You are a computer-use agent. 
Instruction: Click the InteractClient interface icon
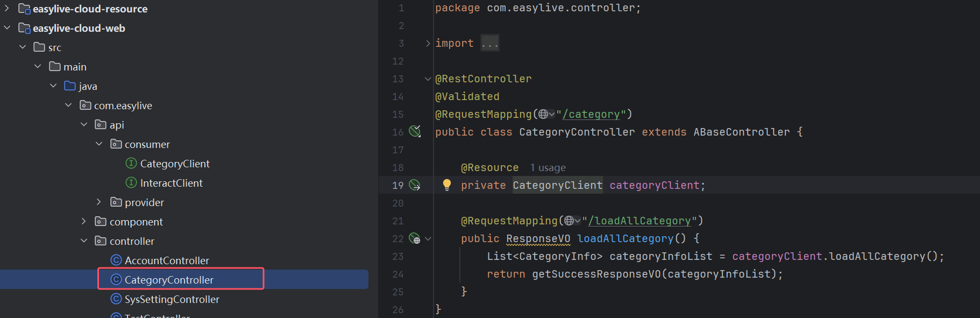[131, 183]
